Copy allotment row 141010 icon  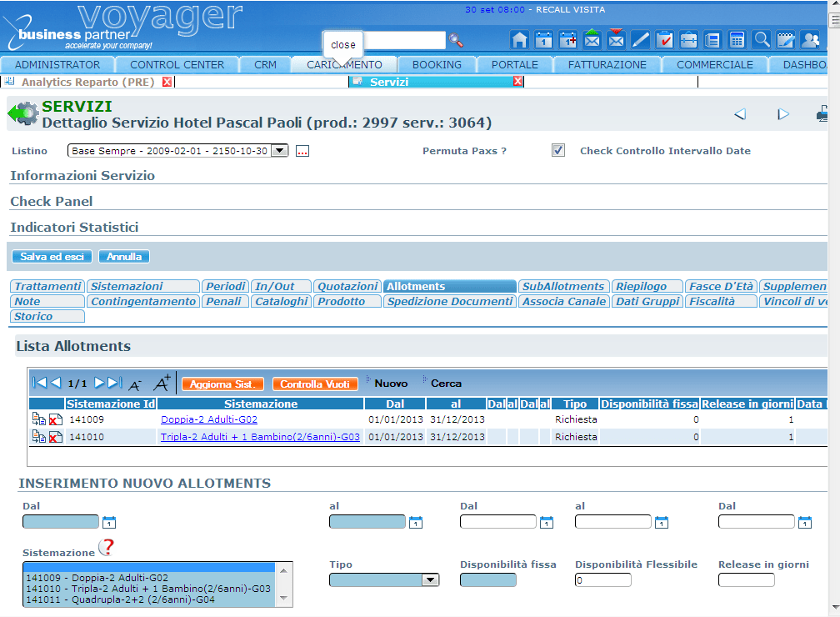click(38, 437)
